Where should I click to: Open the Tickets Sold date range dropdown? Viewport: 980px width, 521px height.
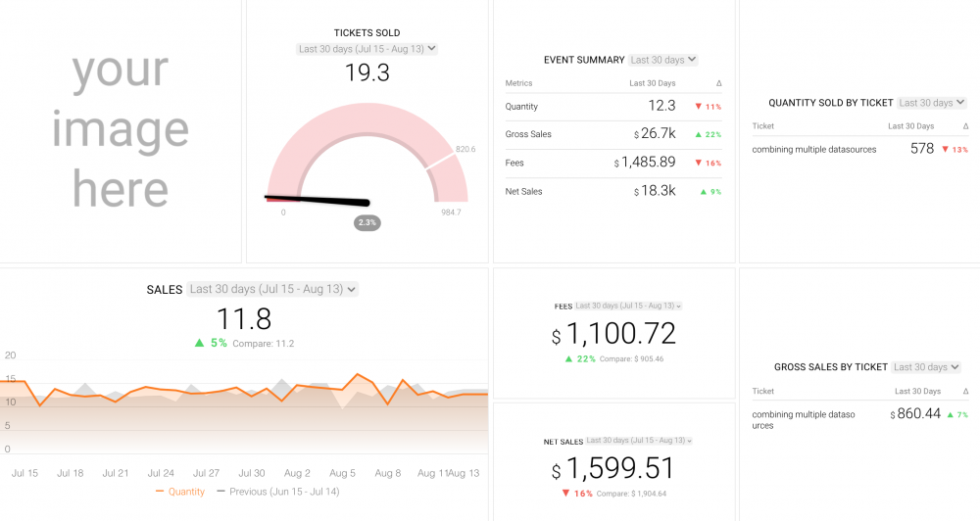coord(367,49)
